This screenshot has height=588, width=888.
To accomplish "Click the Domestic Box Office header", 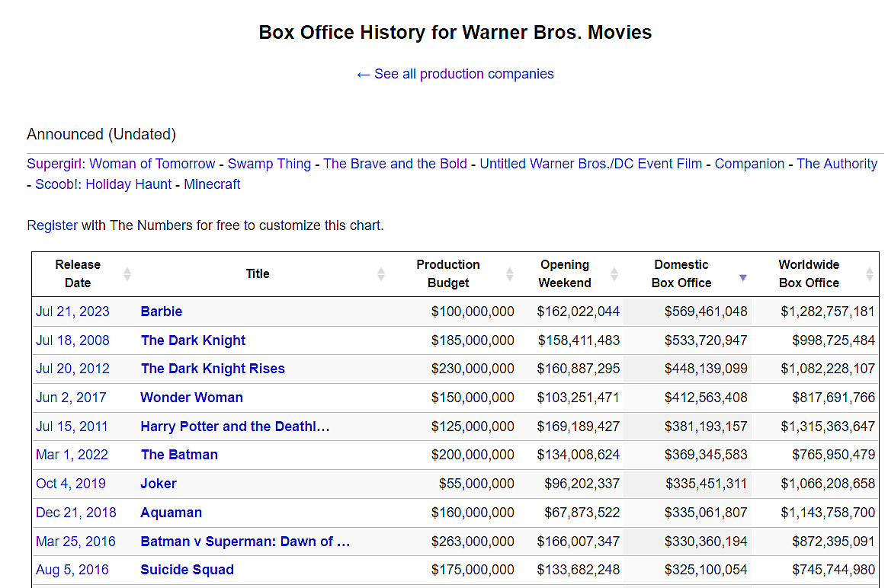I will click(x=682, y=273).
